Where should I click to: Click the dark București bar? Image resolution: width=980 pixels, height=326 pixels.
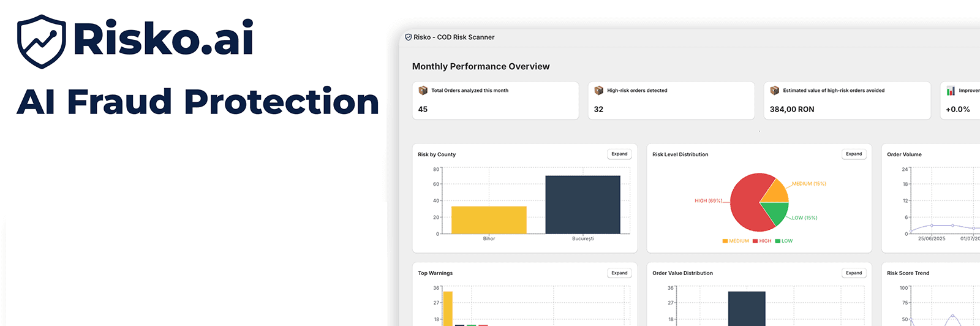582,205
